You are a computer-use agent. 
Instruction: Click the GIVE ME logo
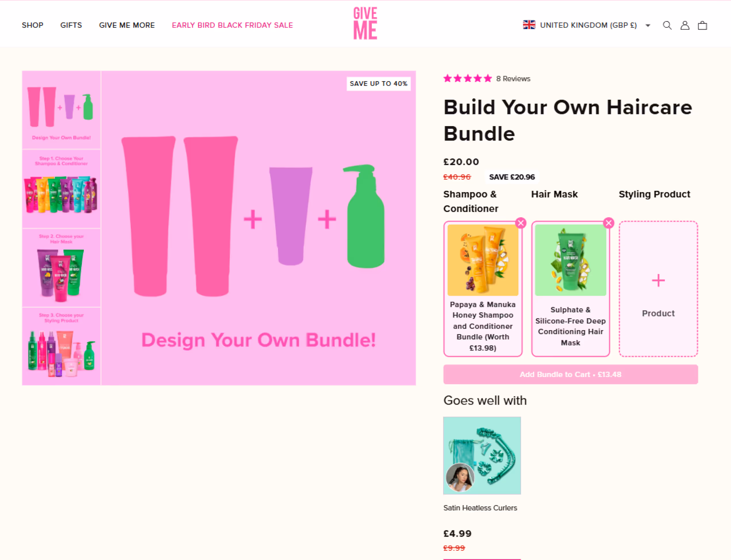(365, 23)
